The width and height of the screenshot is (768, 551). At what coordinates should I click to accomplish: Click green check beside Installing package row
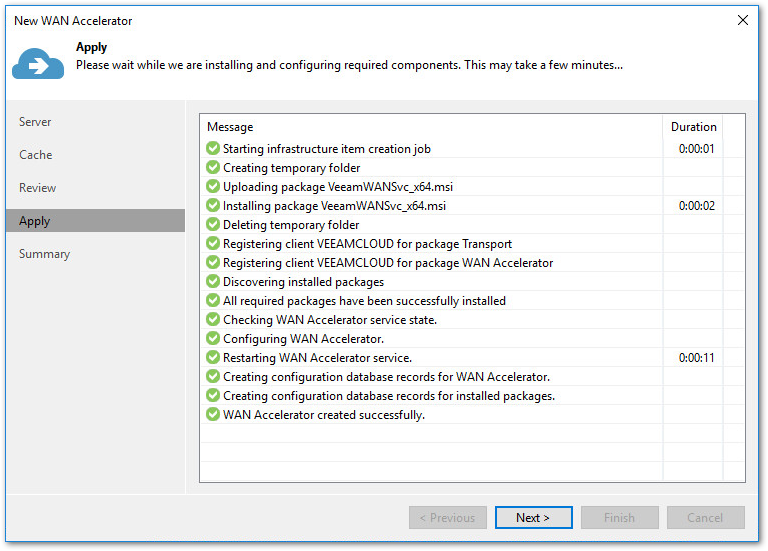[x=213, y=206]
